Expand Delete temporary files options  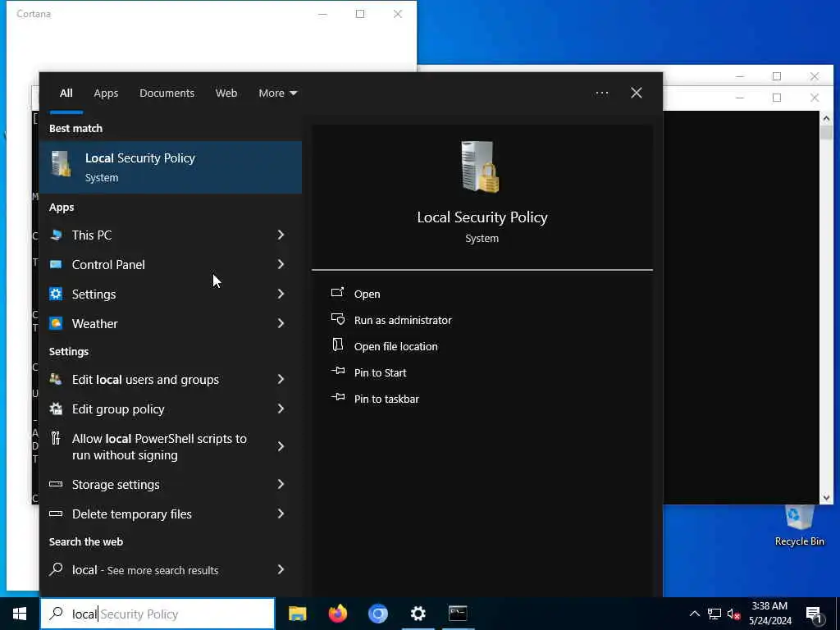(x=281, y=514)
